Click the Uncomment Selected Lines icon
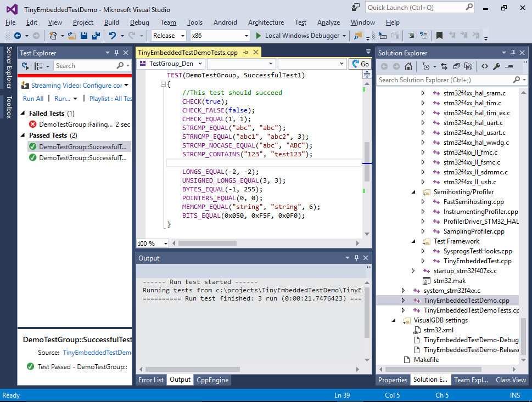This screenshot has width=532, height=402. pos(423,36)
